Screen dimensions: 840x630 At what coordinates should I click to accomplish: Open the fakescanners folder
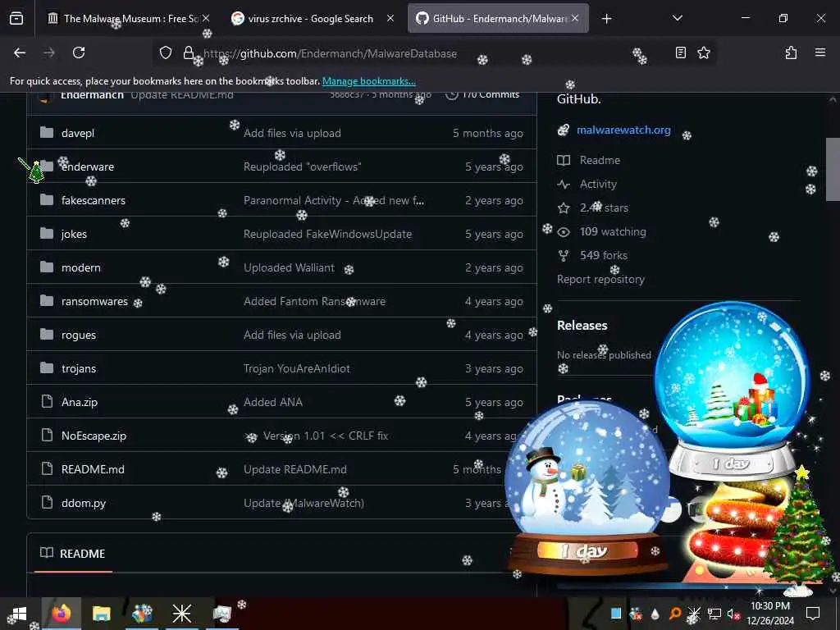click(x=94, y=201)
